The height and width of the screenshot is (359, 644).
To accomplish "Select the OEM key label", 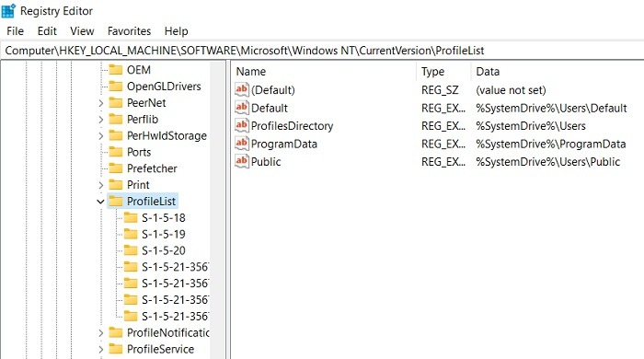I will tap(139, 70).
